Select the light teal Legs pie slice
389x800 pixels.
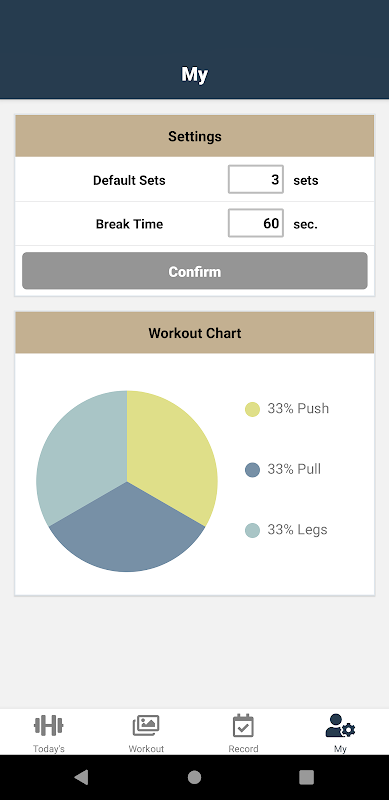tap(82, 454)
